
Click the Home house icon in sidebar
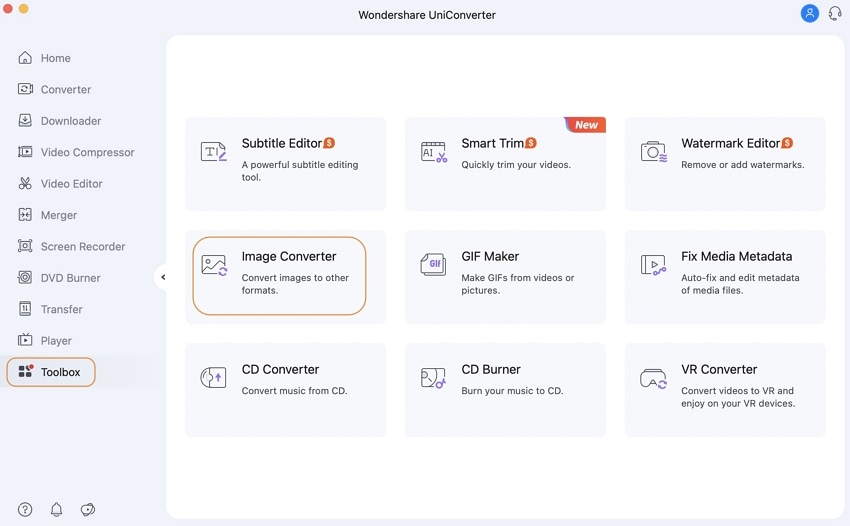pos(25,57)
